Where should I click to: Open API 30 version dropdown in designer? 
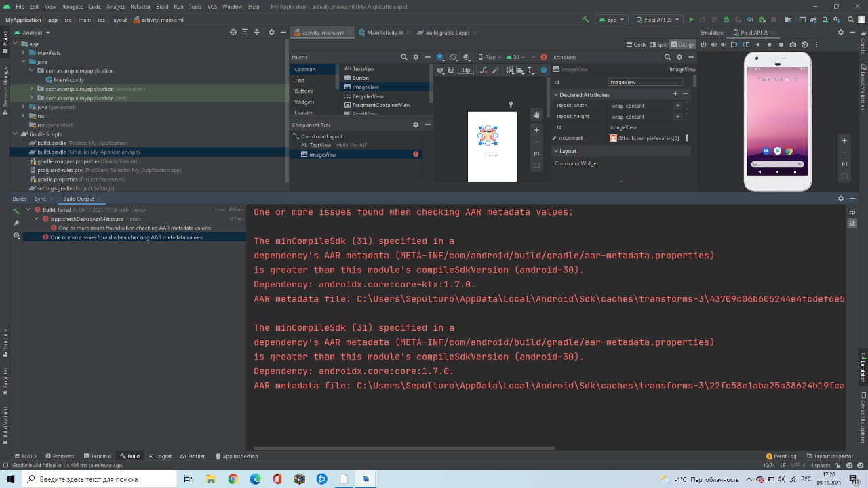pyautogui.click(x=515, y=57)
